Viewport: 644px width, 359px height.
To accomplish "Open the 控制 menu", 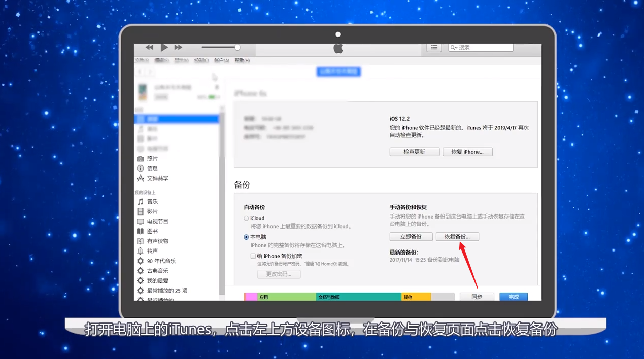I will pos(201,60).
